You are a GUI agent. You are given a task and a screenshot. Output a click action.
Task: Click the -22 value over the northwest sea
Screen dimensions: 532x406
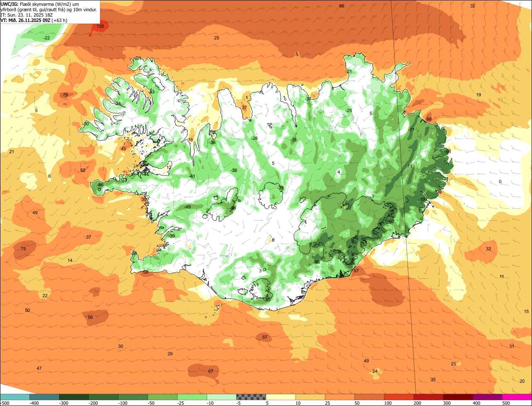coord(47,38)
